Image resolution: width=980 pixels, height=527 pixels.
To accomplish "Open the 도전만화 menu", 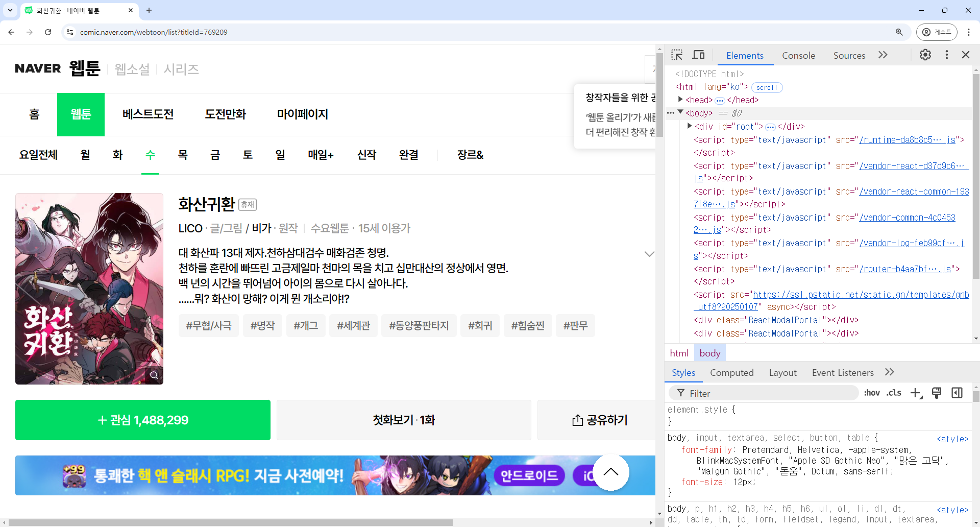I will pyautogui.click(x=226, y=114).
